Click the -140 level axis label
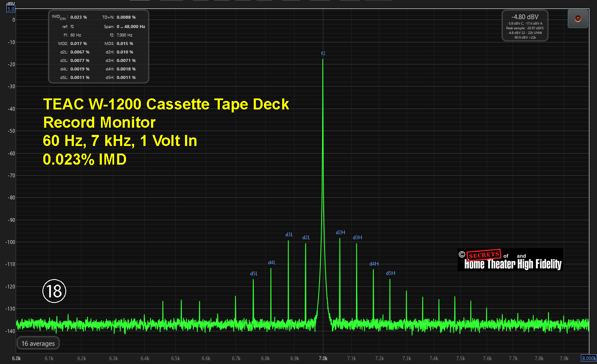Screen dimensions: 597x364 tap(10, 331)
